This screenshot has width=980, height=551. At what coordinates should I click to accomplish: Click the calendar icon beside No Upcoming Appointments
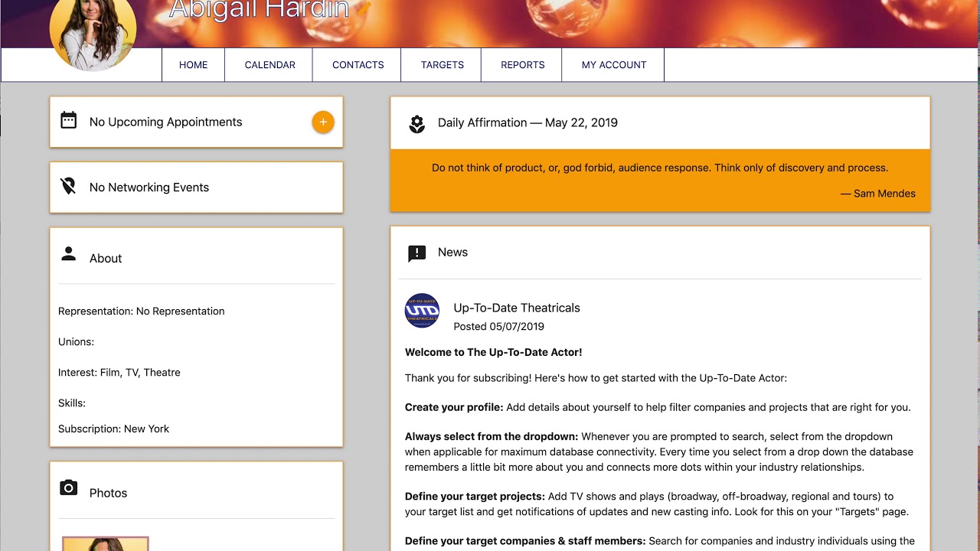coord(69,120)
